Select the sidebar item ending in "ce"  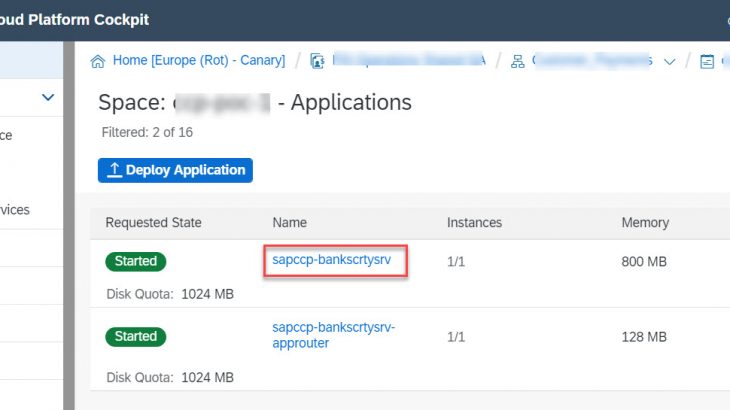(8, 135)
